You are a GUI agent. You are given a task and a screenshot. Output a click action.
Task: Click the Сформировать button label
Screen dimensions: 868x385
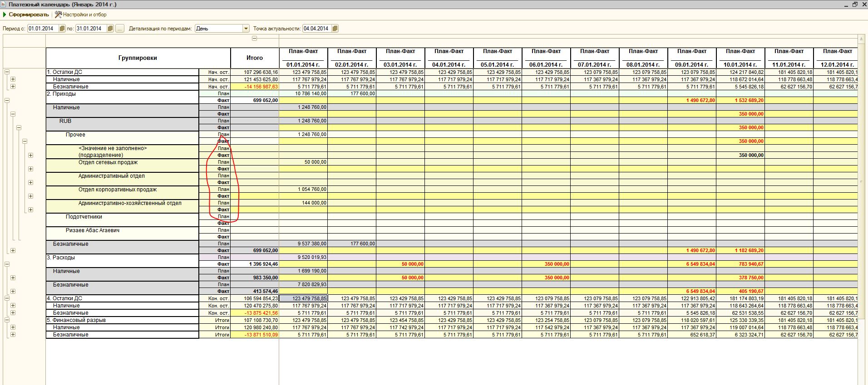point(29,15)
